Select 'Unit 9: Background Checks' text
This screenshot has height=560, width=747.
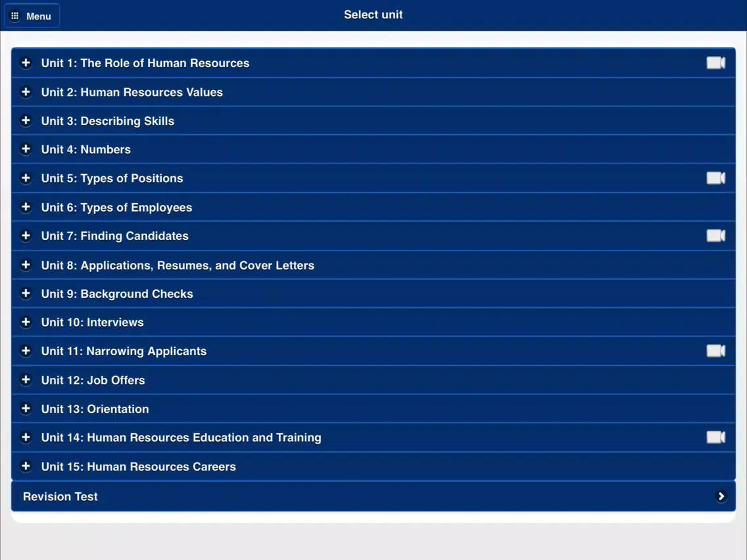pos(117,294)
